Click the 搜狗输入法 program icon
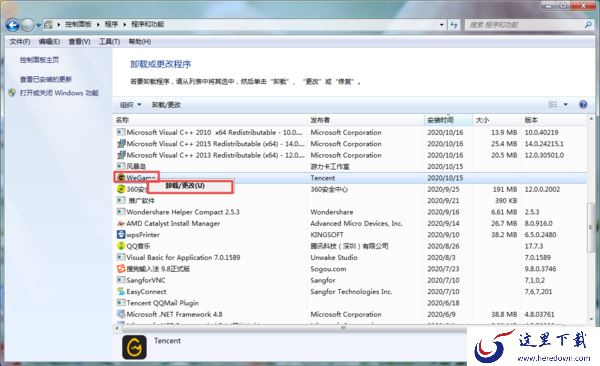The height and width of the screenshot is (366, 600). (121, 269)
